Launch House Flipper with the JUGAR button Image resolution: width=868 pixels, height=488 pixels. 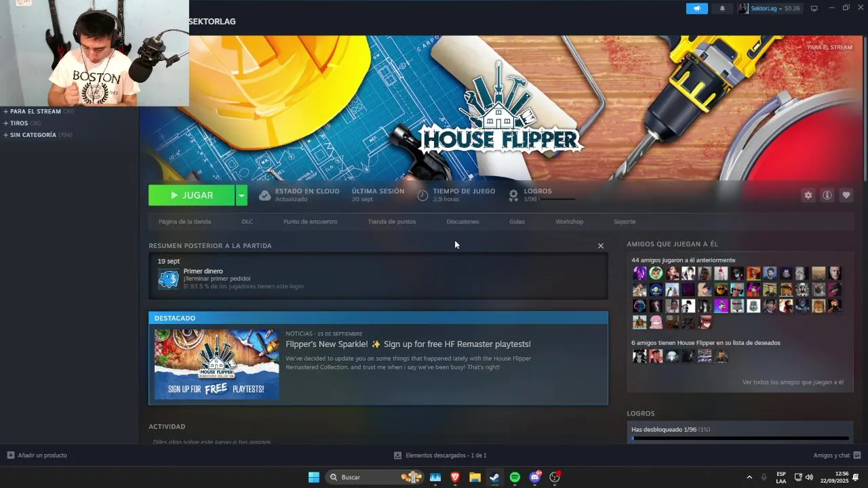click(192, 195)
